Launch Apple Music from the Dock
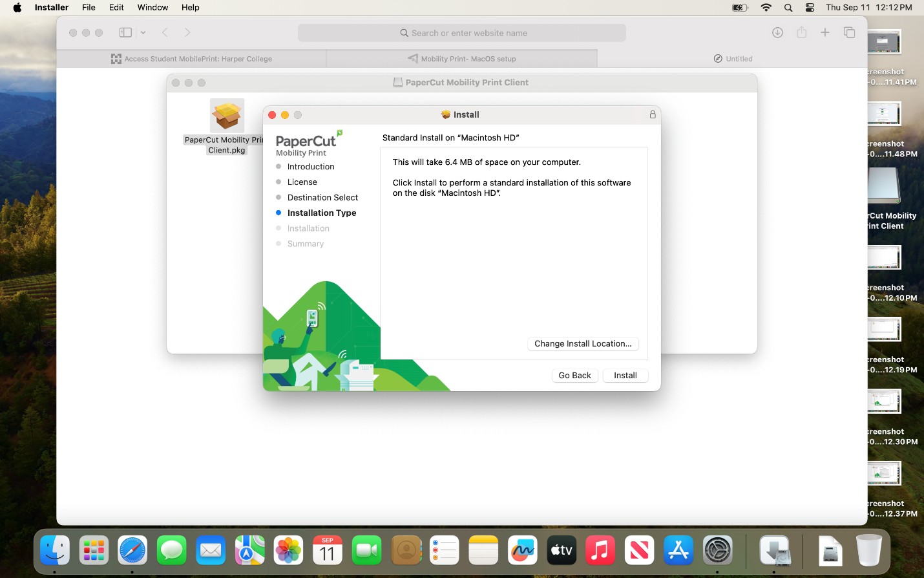Screen dimensions: 924x578 pyautogui.click(x=600, y=550)
